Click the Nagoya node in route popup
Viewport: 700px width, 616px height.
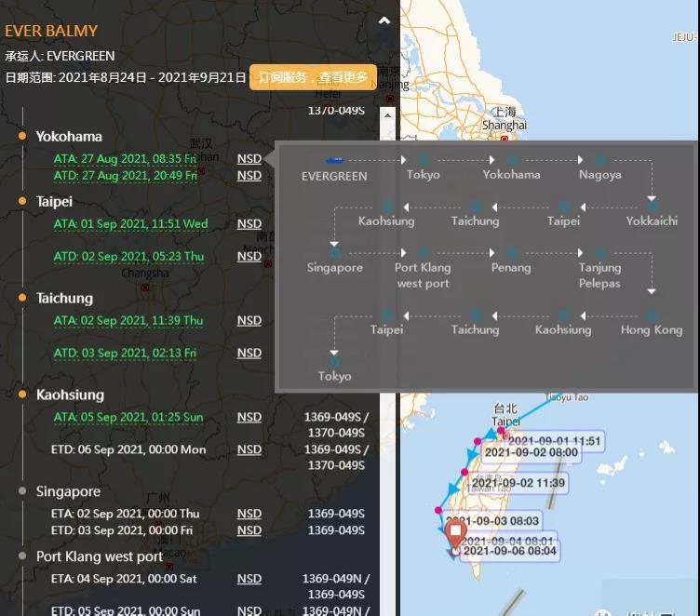tap(600, 159)
